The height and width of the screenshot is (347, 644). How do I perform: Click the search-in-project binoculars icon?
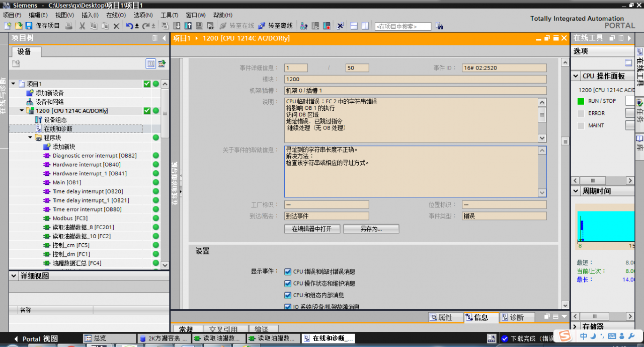pos(439,26)
